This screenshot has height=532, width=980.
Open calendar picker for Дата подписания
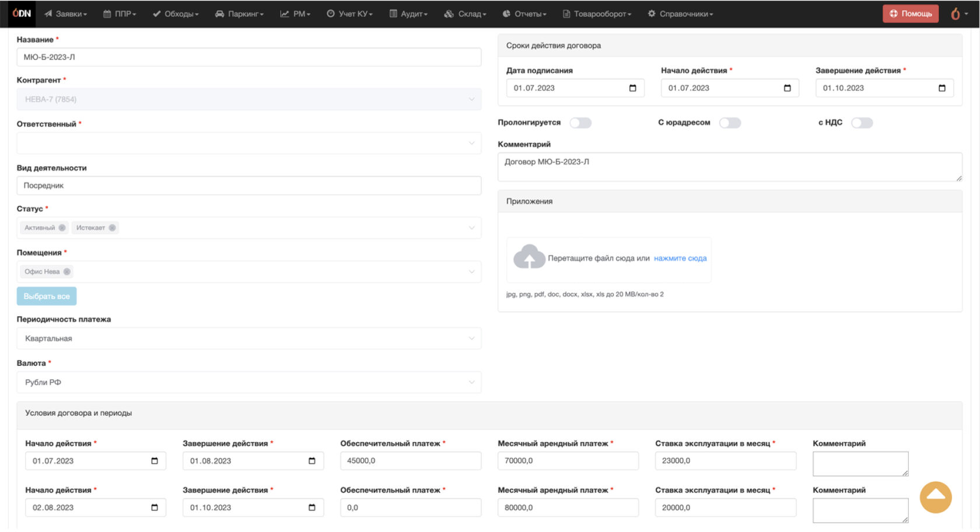pyautogui.click(x=633, y=88)
